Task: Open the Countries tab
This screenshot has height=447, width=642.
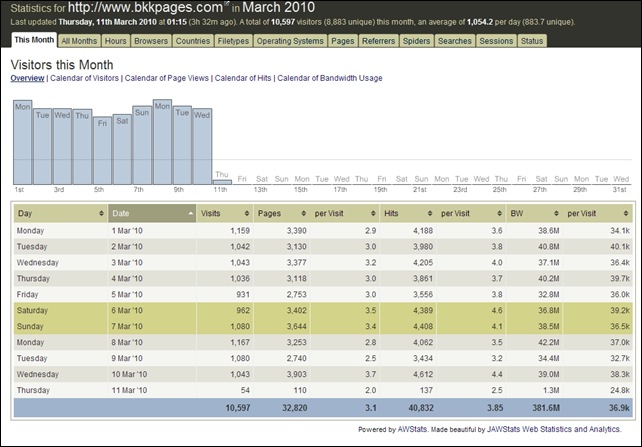Action: tap(192, 41)
